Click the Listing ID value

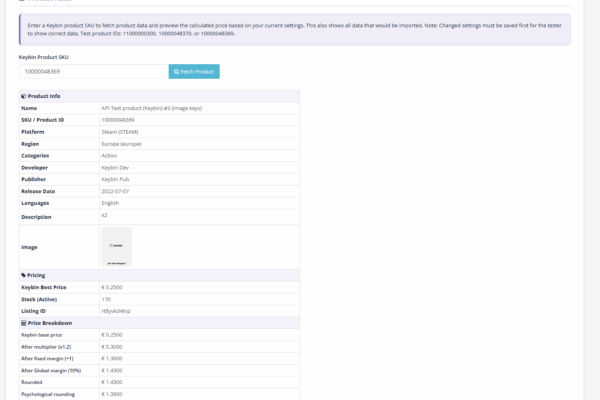[x=115, y=311]
